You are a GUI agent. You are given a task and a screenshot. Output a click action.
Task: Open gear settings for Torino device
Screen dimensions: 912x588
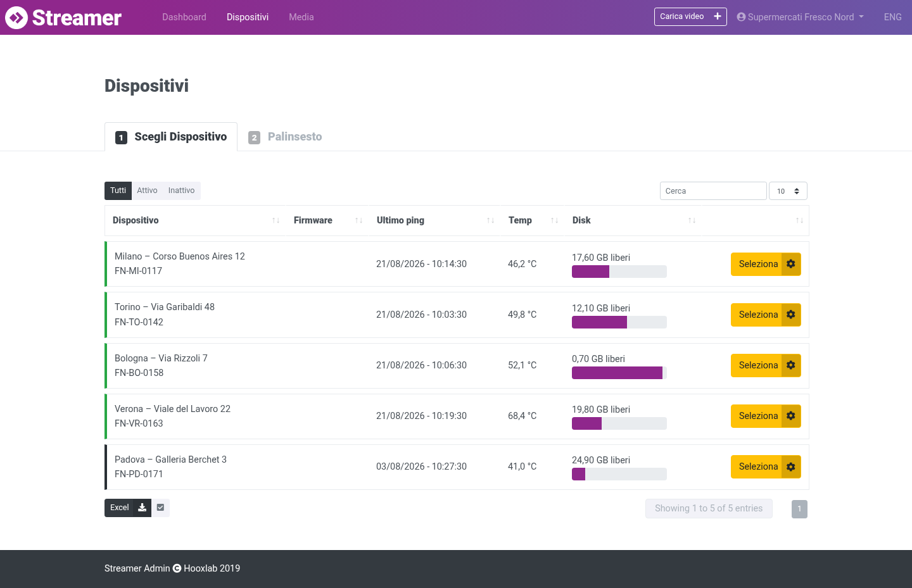click(x=791, y=315)
